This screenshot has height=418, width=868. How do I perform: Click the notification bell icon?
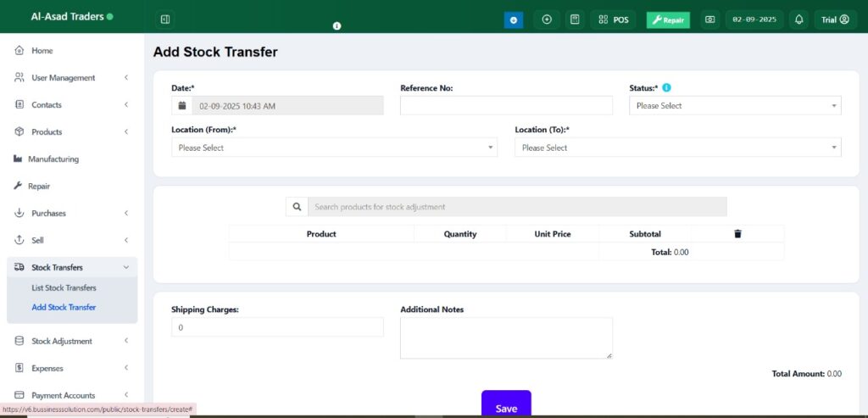[798, 20]
